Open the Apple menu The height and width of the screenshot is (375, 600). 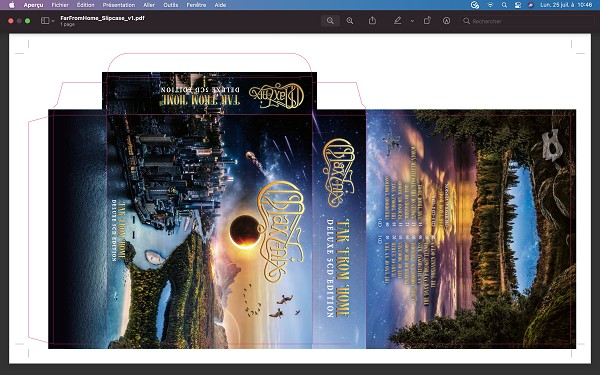click(x=11, y=5)
